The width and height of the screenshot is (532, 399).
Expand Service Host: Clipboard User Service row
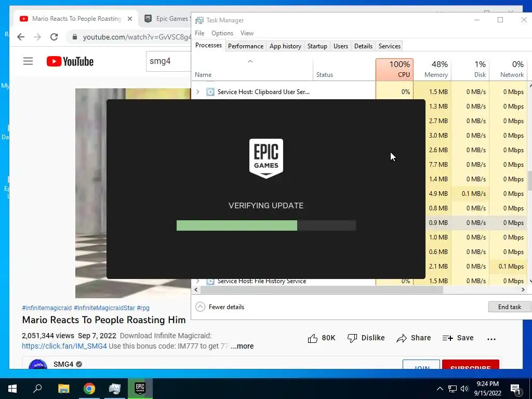tap(198, 92)
